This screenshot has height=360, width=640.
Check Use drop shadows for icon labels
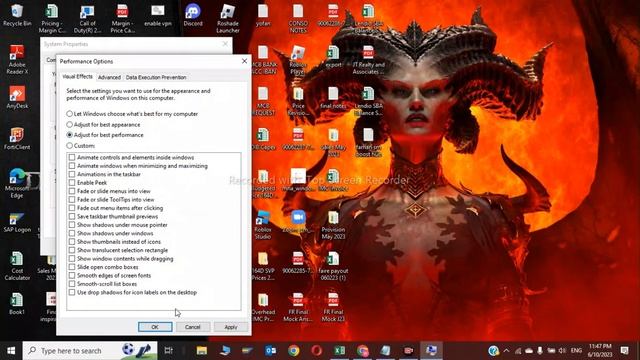point(72,292)
